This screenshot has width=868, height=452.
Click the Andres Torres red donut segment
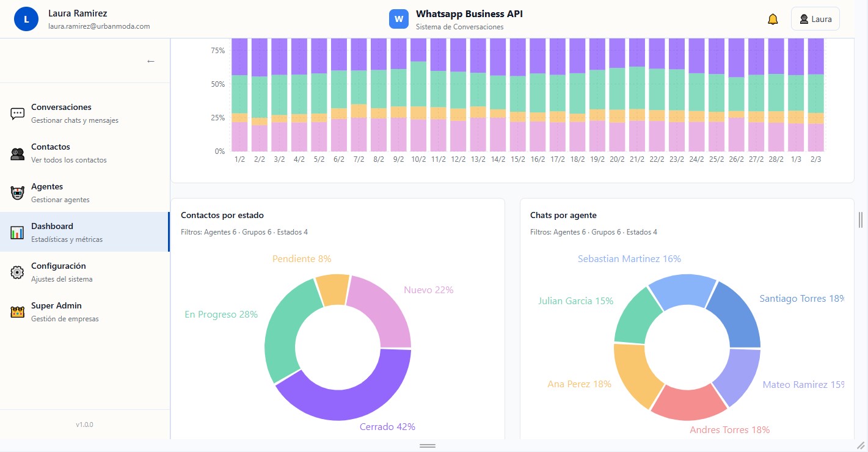[x=689, y=403]
